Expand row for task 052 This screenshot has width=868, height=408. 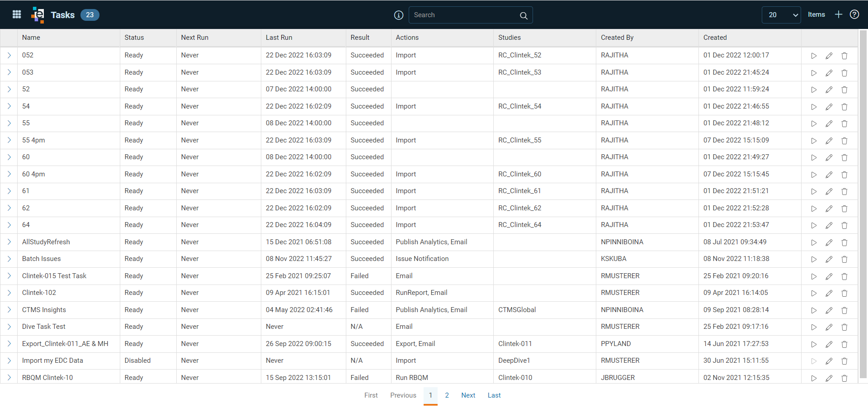(x=9, y=55)
